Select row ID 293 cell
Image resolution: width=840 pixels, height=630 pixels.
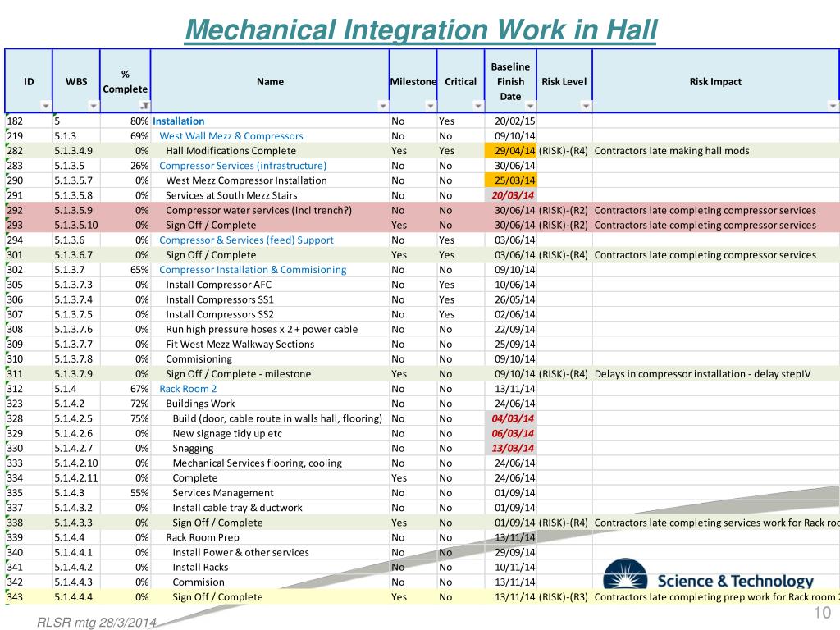click(29, 225)
